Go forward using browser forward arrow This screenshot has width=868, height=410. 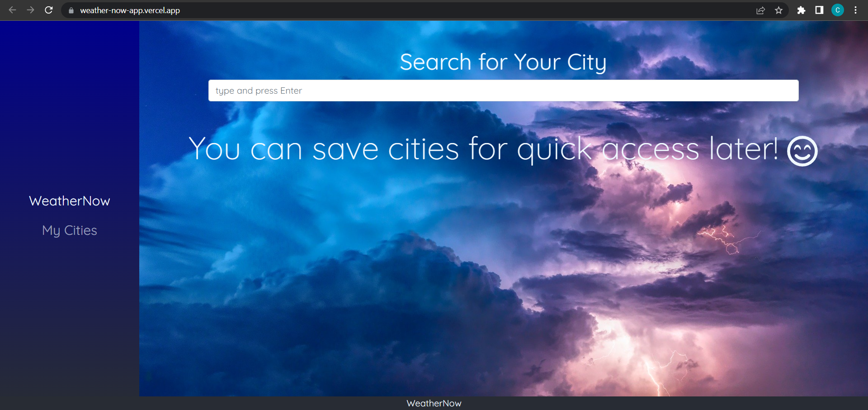click(x=30, y=10)
